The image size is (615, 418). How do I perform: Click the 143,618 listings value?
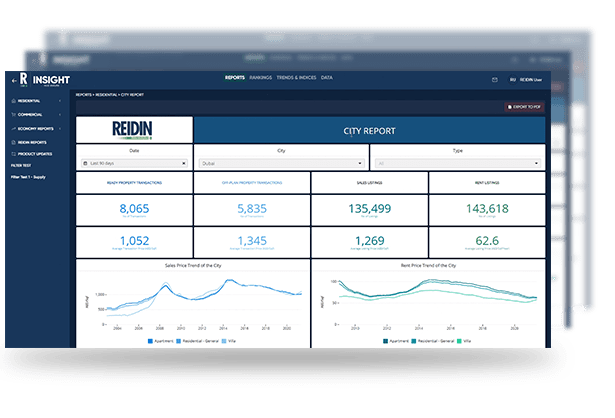487,209
